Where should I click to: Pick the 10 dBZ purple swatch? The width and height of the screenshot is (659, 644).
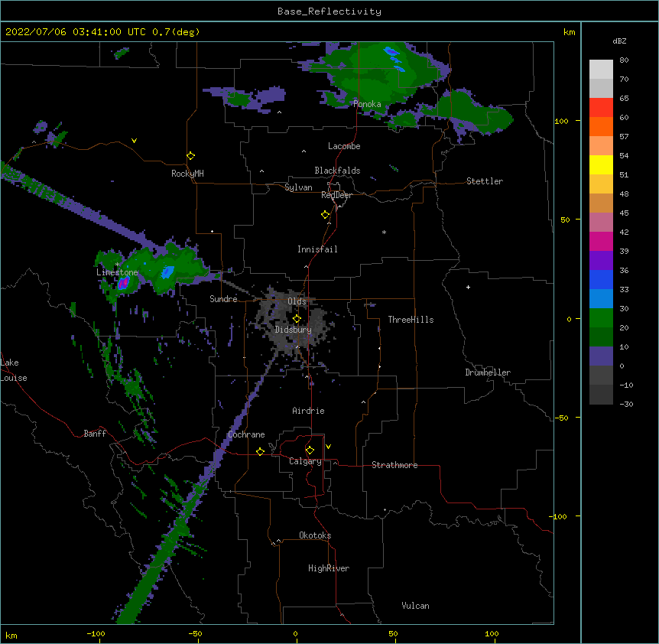point(601,356)
